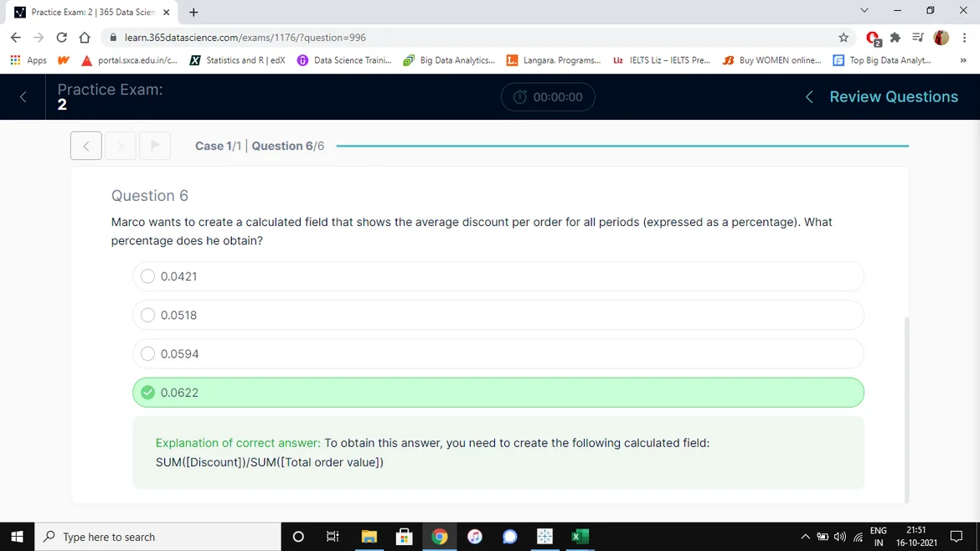The width and height of the screenshot is (980, 551).
Task: Select the 0.0518 answer option
Action: (148, 315)
